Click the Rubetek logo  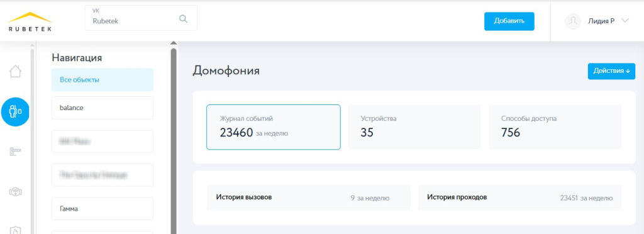point(30,21)
